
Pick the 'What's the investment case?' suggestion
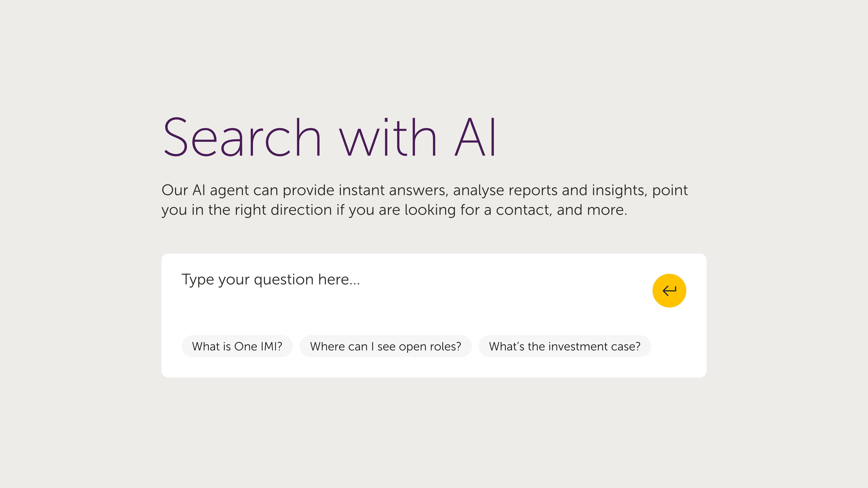click(565, 346)
